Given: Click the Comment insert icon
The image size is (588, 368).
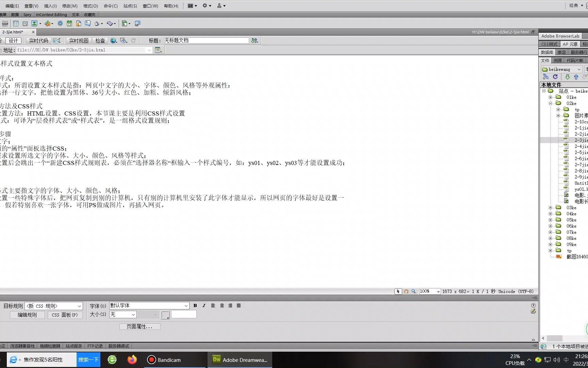Looking at the screenshot, I should (x=88, y=24).
